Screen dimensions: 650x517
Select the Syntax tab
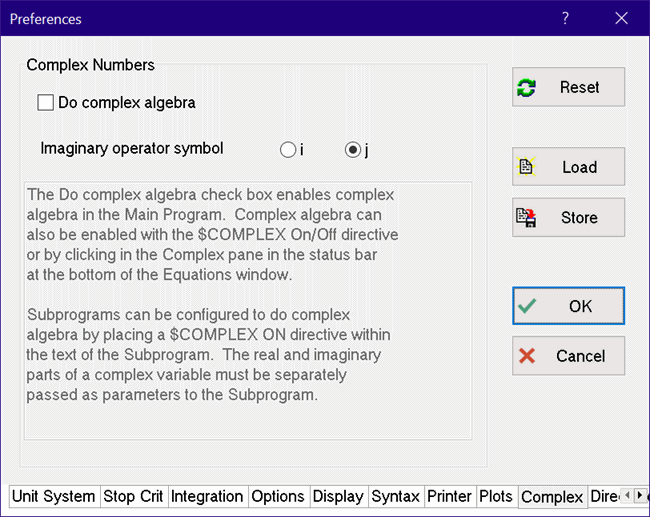[395, 496]
